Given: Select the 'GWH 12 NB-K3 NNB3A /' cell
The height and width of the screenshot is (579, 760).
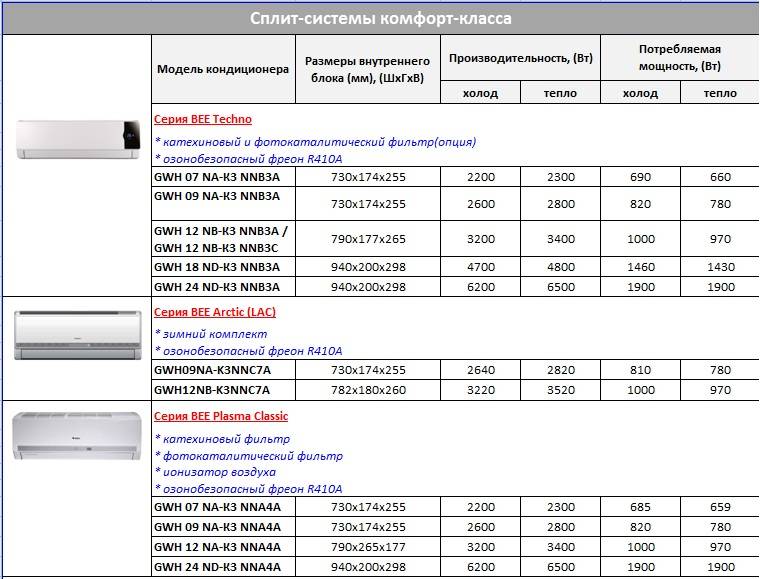Looking at the screenshot, I should pos(223,239).
